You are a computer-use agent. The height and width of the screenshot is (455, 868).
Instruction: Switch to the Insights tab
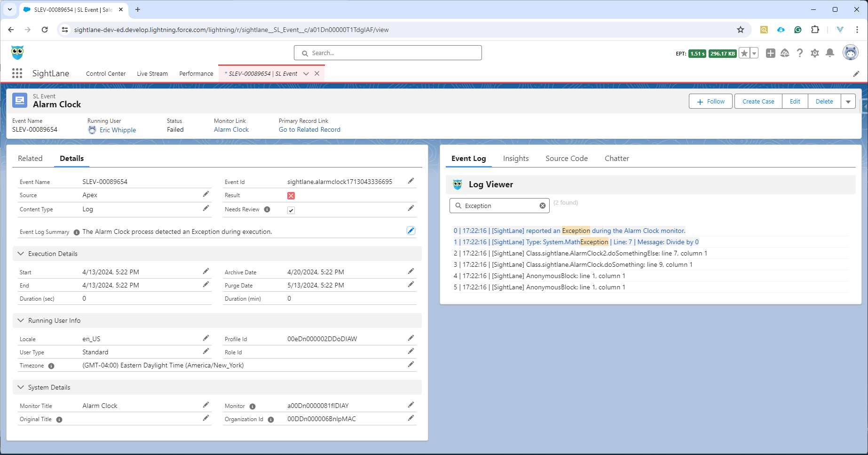[x=516, y=159]
